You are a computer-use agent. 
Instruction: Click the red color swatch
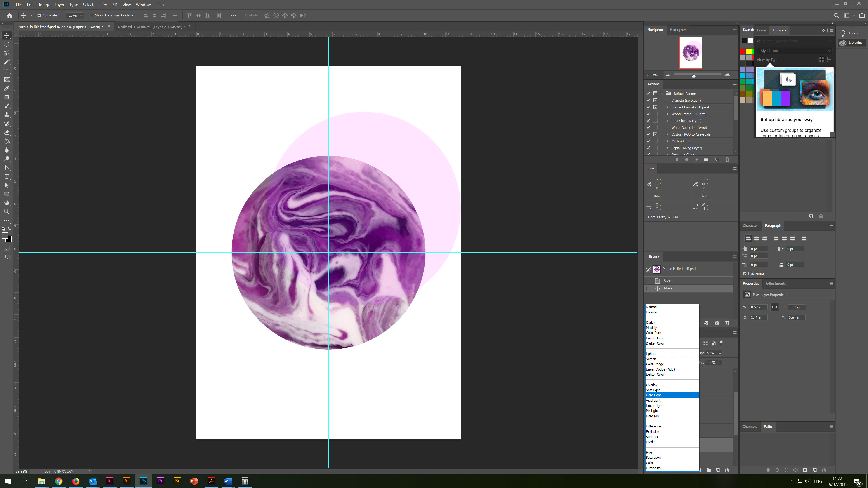743,51
